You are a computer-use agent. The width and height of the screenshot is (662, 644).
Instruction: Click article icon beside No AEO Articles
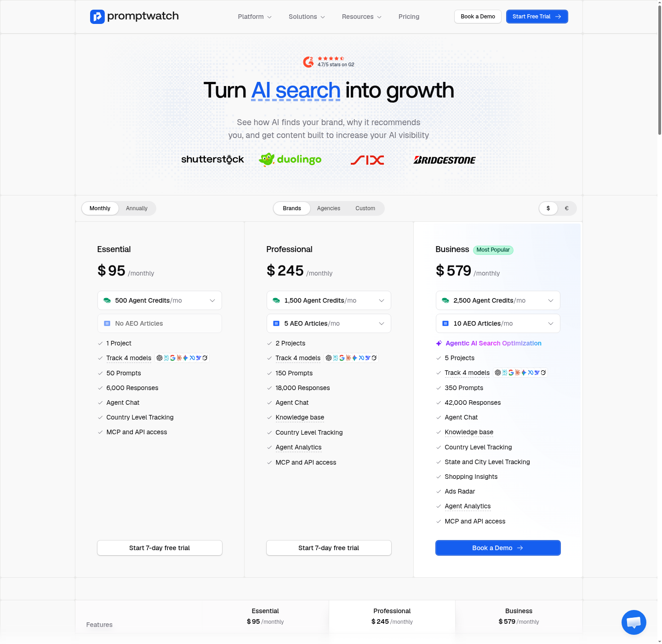point(107,323)
